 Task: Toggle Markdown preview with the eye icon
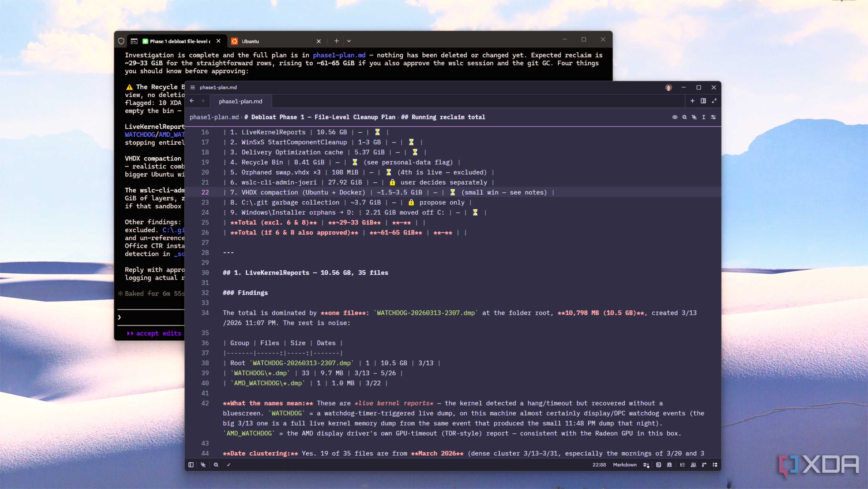coord(675,117)
